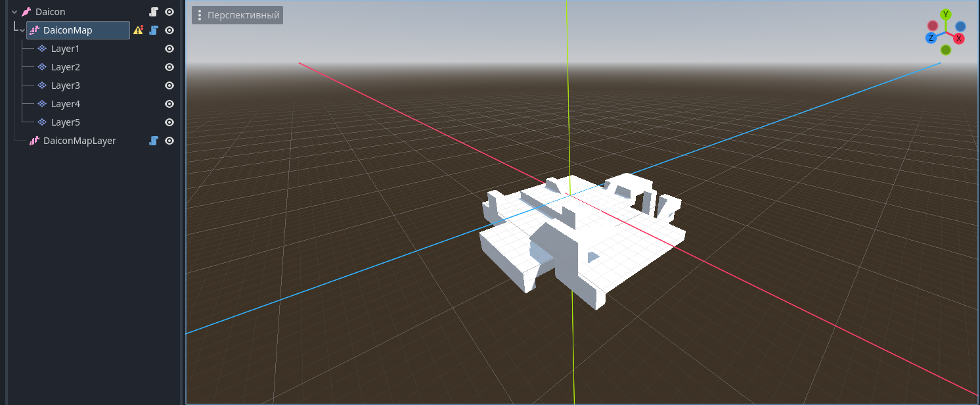Hide the Layer1 node
The image size is (980, 405).
[169, 49]
